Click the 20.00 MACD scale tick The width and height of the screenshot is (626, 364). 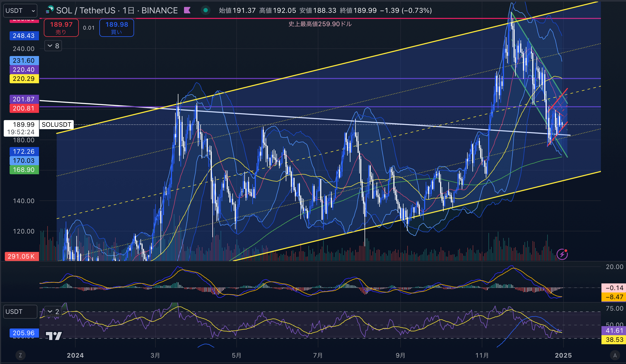pos(615,267)
